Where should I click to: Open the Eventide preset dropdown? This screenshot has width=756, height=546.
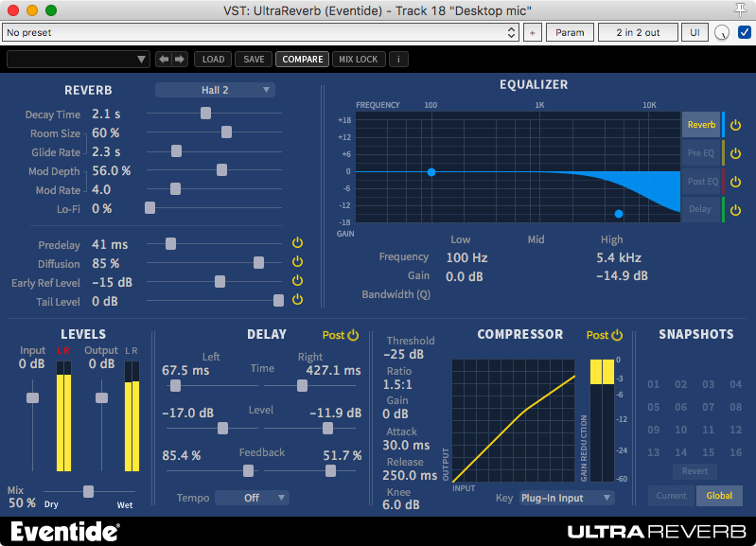click(x=79, y=59)
